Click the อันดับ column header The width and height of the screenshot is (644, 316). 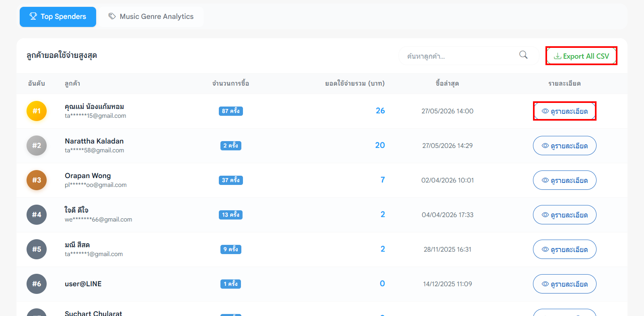coord(37,84)
